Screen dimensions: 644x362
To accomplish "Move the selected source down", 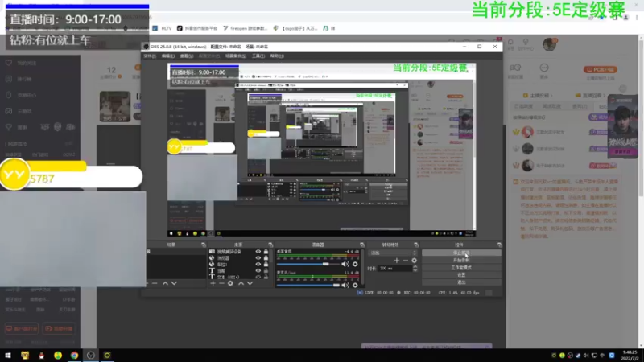I will point(250,283).
